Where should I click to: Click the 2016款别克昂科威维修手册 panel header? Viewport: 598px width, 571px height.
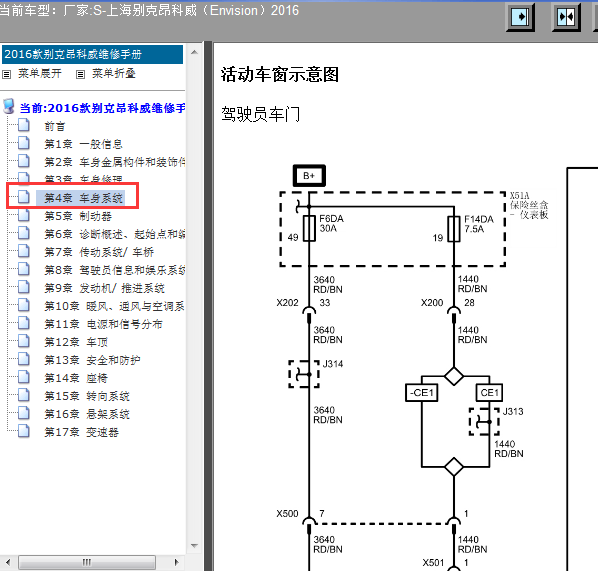(92, 55)
